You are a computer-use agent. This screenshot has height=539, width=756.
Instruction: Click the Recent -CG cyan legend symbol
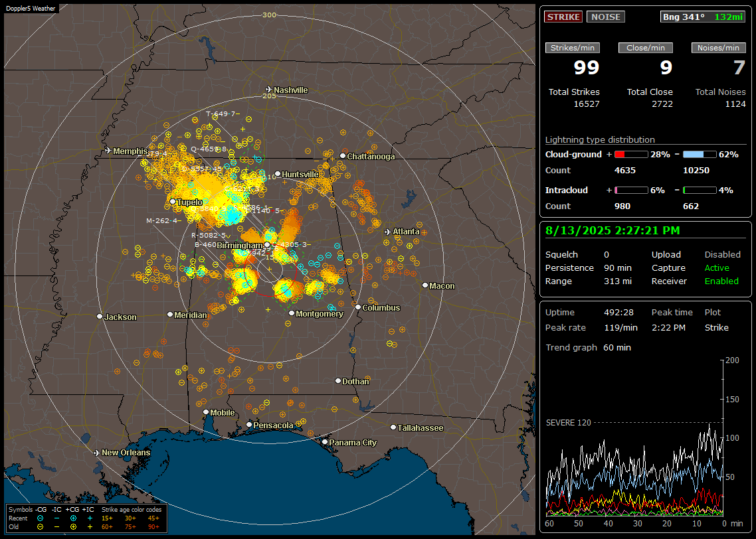(40, 518)
